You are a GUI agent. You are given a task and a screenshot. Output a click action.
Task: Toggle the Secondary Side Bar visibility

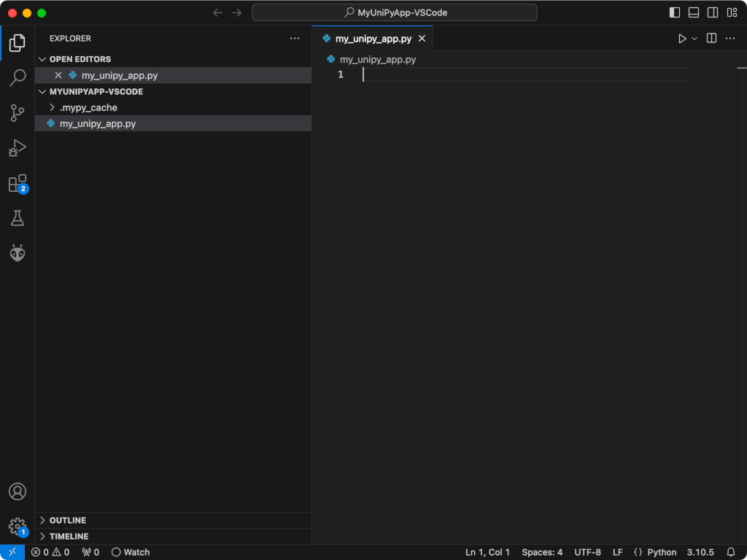[713, 12]
